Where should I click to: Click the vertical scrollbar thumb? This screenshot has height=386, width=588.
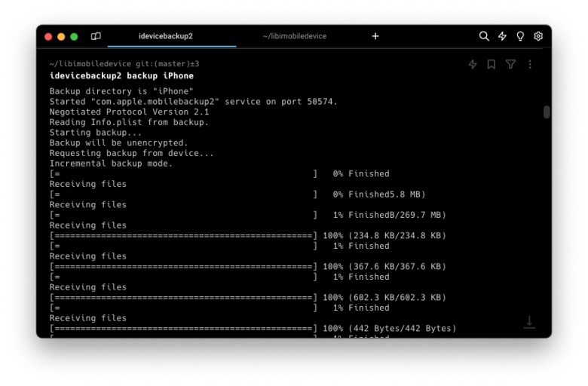[x=547, y=112]
